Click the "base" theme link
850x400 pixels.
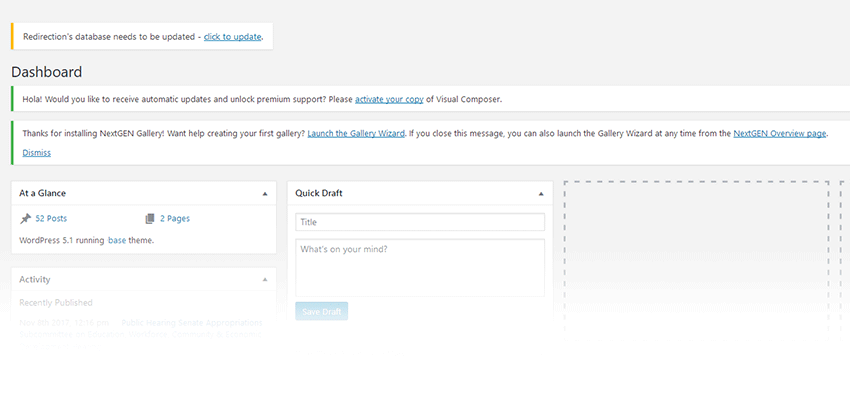pyautogui.click(x=117, y=241)
